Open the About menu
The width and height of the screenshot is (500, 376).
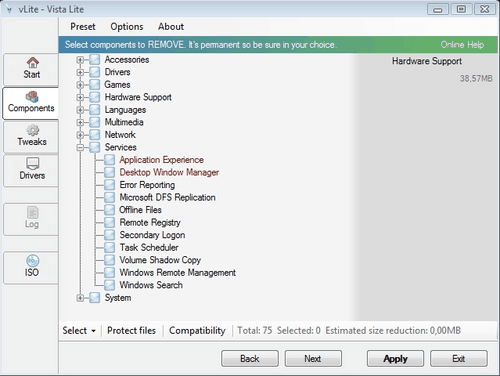[171, 27]
